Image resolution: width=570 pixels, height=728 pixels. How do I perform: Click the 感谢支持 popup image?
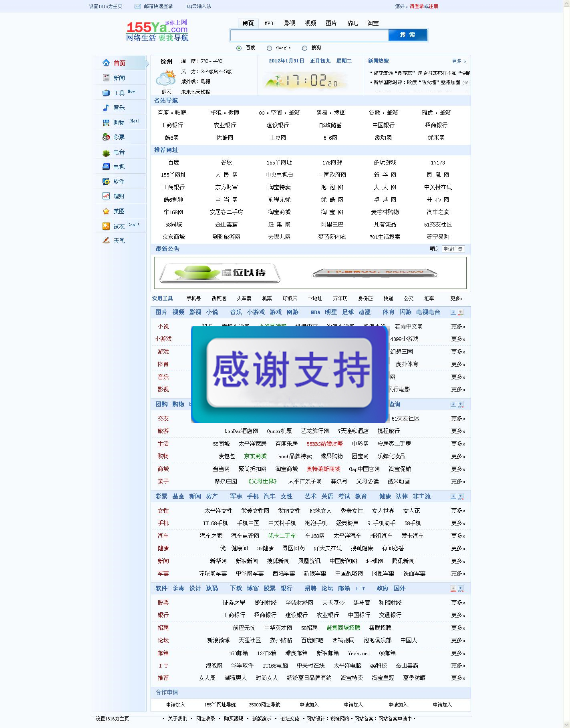coord(290,374)
